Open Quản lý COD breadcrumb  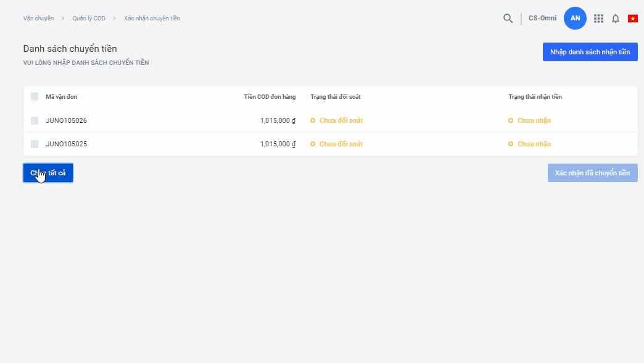coord(89,19)
